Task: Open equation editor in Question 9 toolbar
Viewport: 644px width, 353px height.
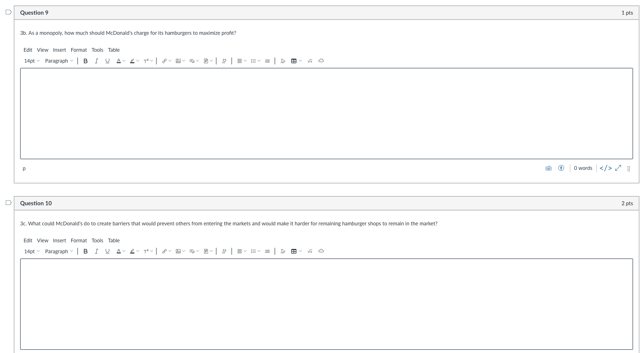Action: [310, 61]
